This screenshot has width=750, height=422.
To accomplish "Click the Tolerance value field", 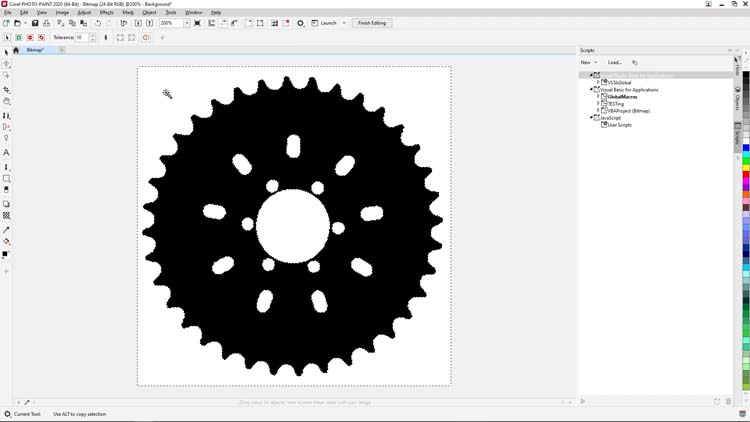I will click(x=82, y=37).
